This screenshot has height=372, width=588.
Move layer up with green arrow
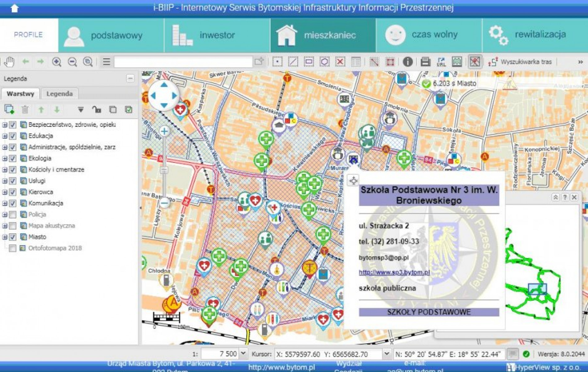click(41, 109)
